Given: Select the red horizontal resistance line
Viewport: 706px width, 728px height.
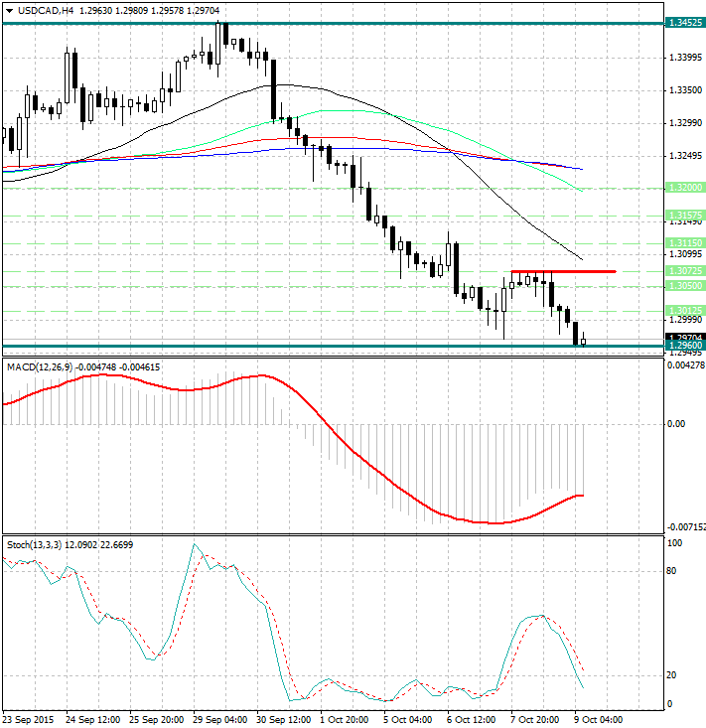Looking at the screenshot, I should click(x=563, y=271).
